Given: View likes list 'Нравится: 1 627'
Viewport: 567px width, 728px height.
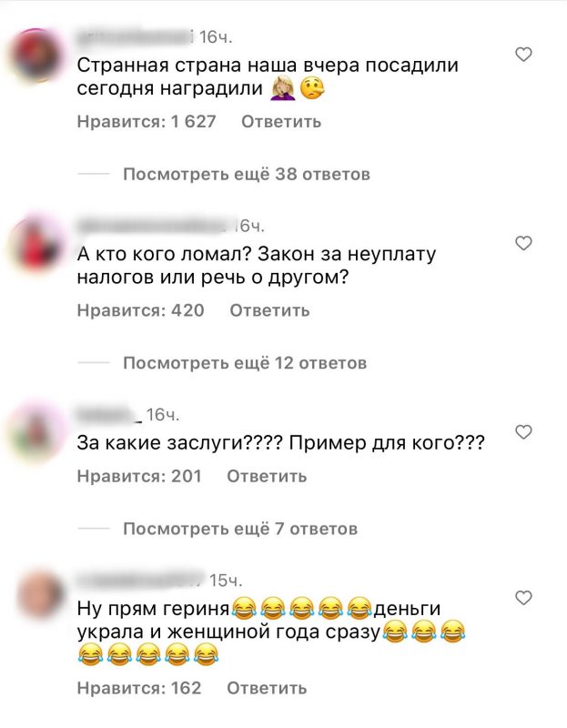Looking at the screenshot, I should click(147, 122).
